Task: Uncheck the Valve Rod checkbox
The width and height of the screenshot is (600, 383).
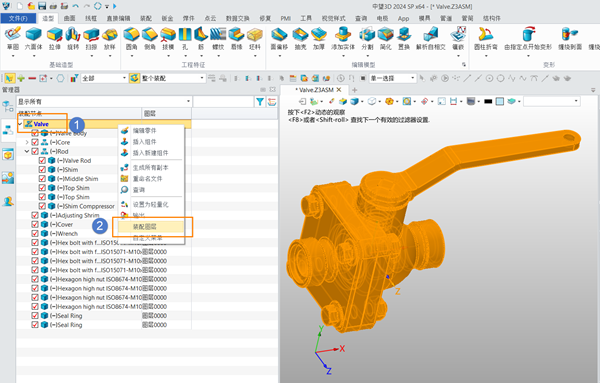Action: coord(42,160)
